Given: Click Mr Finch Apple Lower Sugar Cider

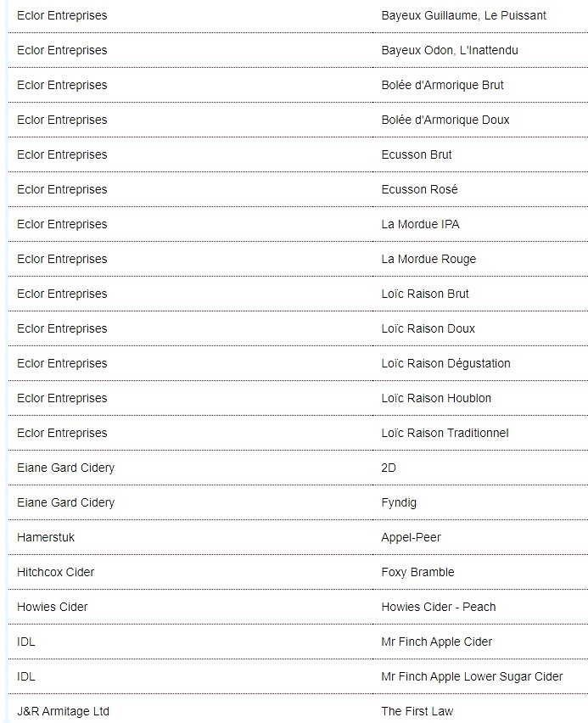Looking at the screenshot, I should tap(472, 676).
